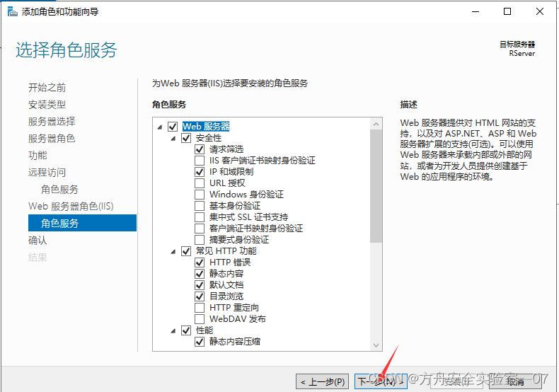Go to 安装类型 wizard step
The height and width of the screenshot is (392, 559).
click(x=47, y=105)
